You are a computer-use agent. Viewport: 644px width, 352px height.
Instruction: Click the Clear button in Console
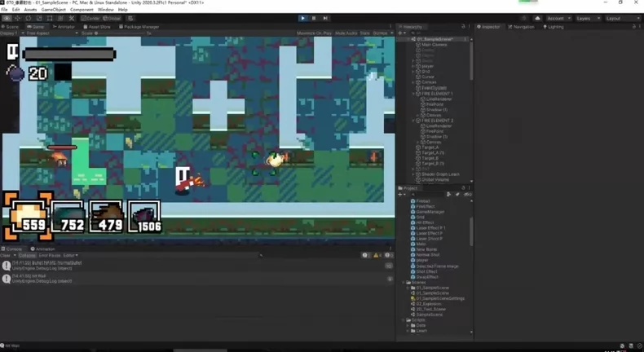pyautogui.click(x=6, y=255)
